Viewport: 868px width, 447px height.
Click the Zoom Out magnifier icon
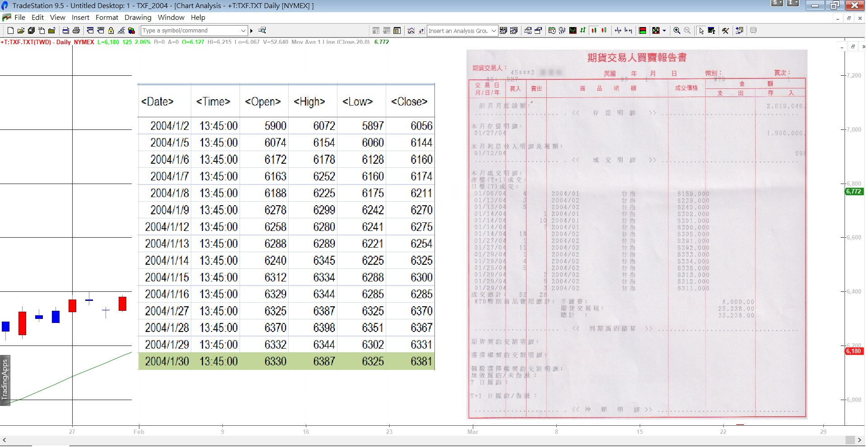687,31
